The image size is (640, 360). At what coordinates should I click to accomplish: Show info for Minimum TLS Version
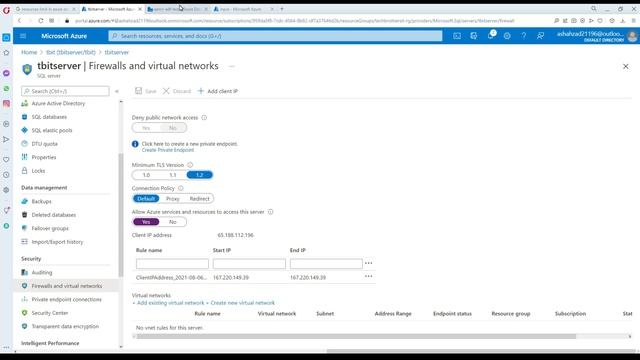190,165
